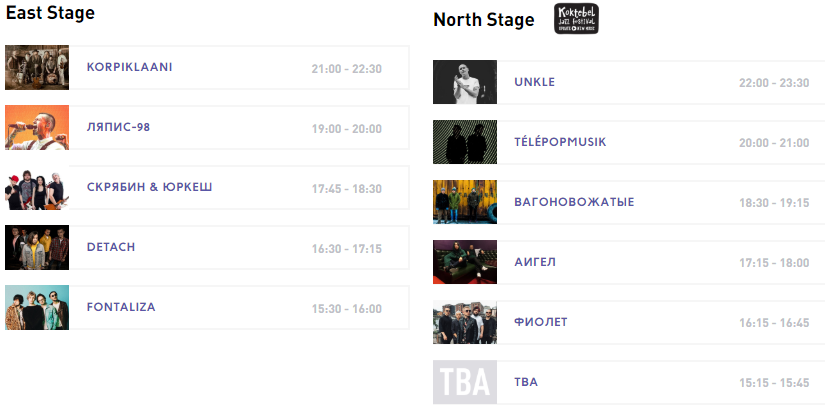Click the Télépopmusik duo thumbnail
The image size is (825, 409).
coord(465,143)
